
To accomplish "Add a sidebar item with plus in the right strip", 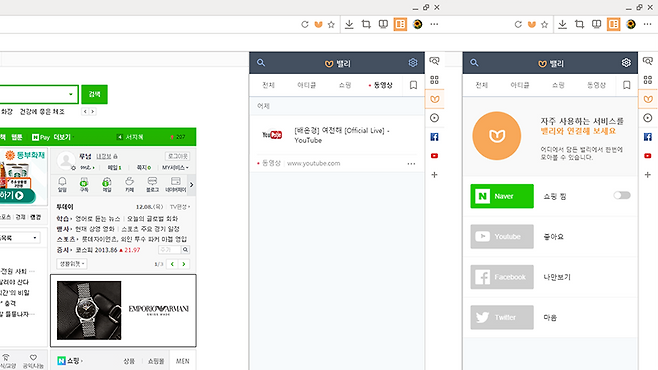I will pyautogui.click(x=648, y=175).
